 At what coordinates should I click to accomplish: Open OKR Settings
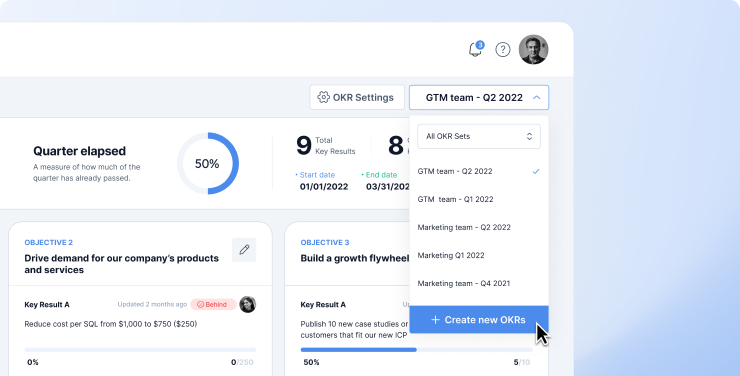tap(357, 97)
